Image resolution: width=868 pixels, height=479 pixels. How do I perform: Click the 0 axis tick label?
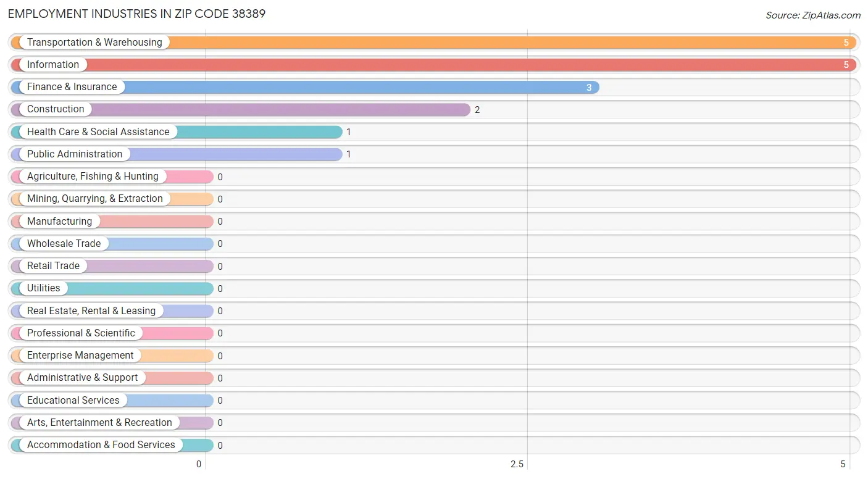(x=199, y=464)
